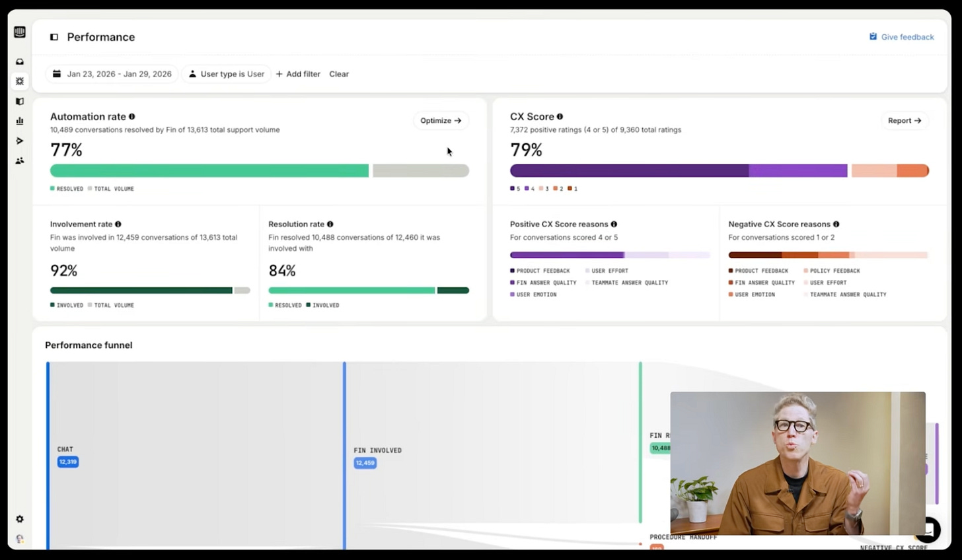The height and width of the screenshot is (560, 962).
Task: Click the Performance funnel heading
Action: click(89, 345)
